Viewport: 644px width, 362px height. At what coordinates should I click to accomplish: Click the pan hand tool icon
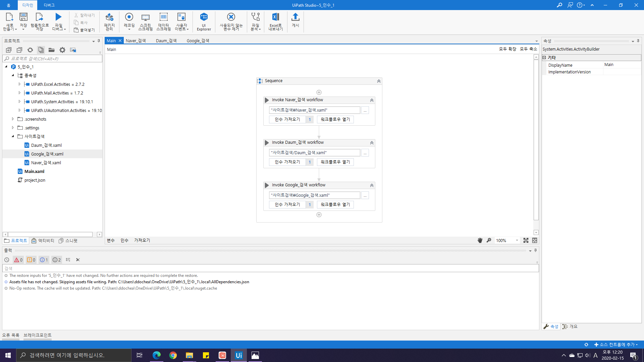[480, 240]
